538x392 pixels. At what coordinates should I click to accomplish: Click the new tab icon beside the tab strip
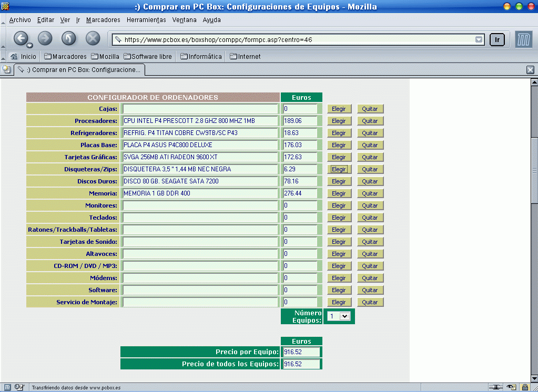tap(6, 69)
